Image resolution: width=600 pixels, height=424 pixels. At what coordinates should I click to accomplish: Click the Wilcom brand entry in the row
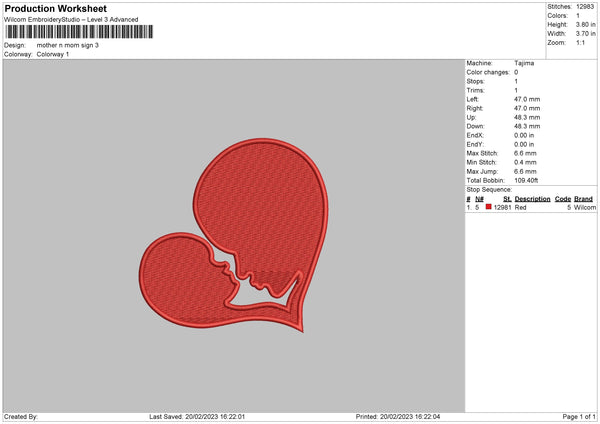pyautogui.click(x=584, y=207)
